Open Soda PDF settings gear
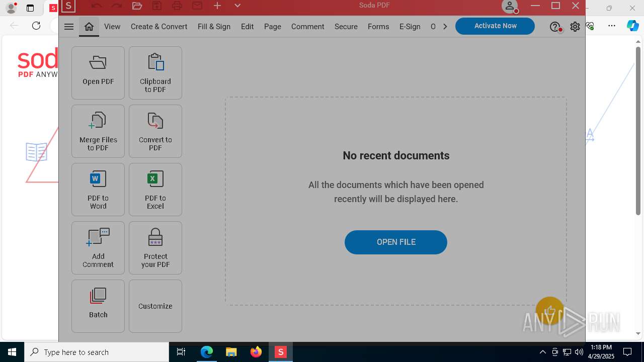The width and height of the screenshot is (644, 362). tap(575, 27)
